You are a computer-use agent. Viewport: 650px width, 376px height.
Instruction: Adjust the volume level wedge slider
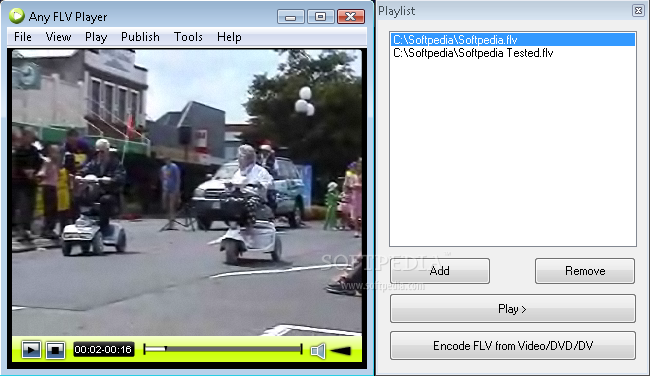pyautogui.click(x=341, y=351)
